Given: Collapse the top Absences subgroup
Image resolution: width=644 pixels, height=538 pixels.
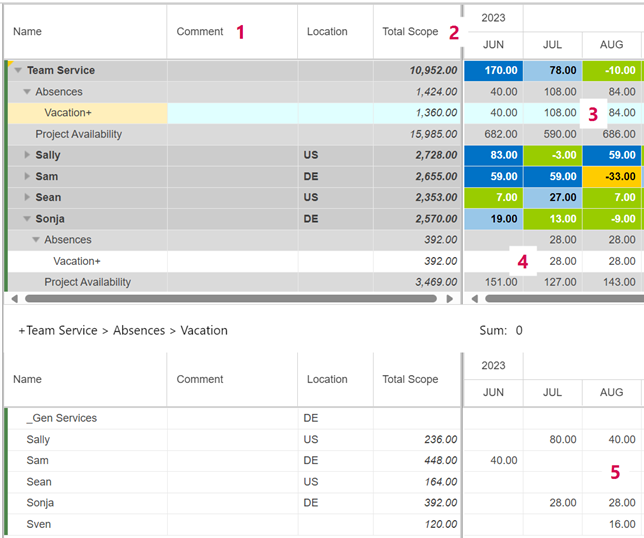Looking at the screenshot, I should (27, 92).
